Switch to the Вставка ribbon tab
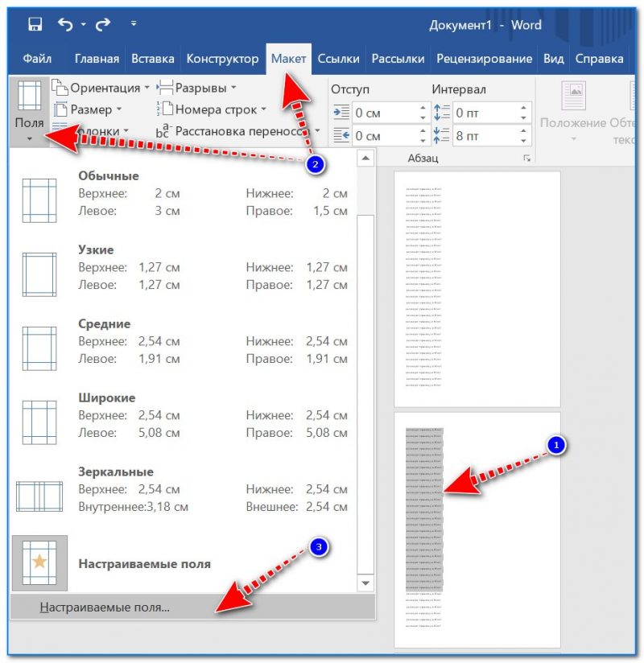644x663 pixels. (152, 59)
